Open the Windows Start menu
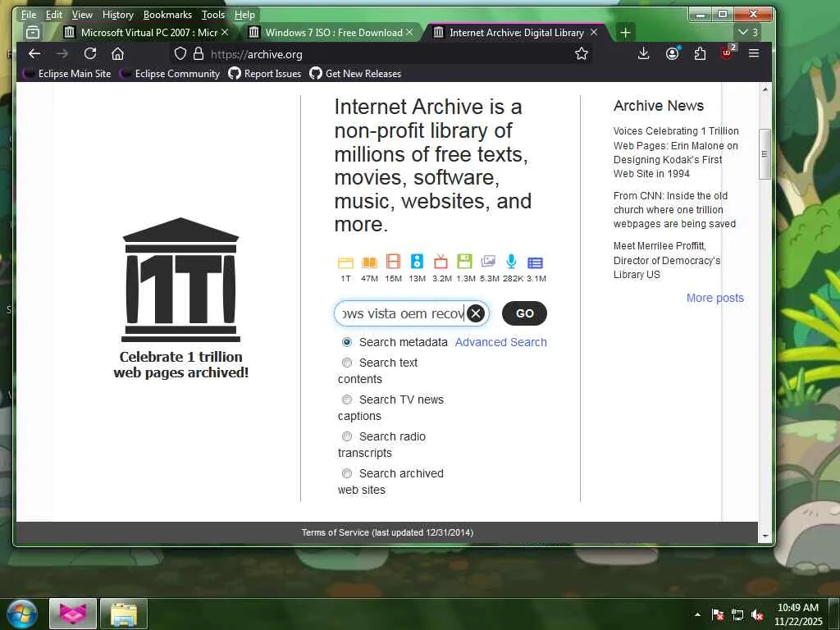This screenshot has height=630, width=840. 22,614
